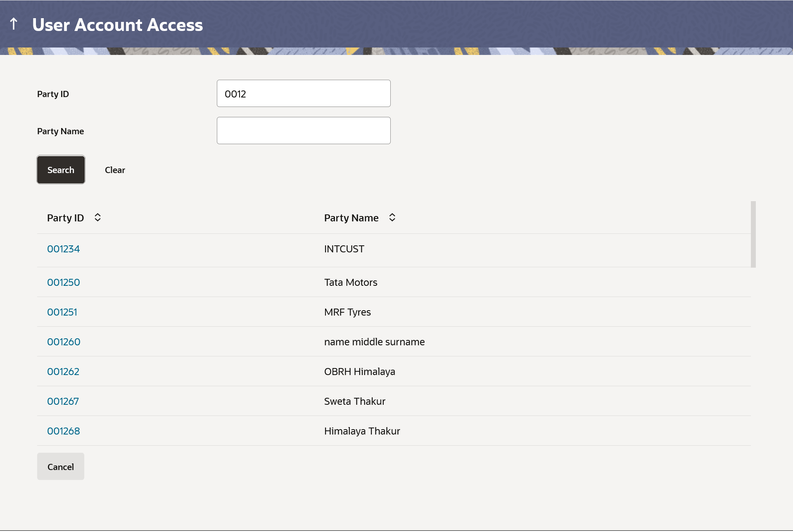Image resolution: width=793 pixels, height=532 pixels.
Task: Open party ID 001267
Action: [63, 401]
